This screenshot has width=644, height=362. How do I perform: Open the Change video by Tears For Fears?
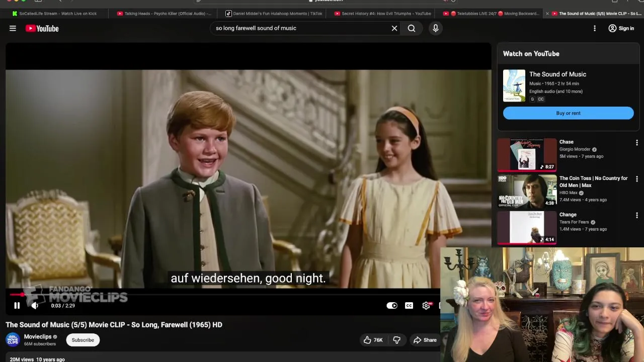(527, 227)
